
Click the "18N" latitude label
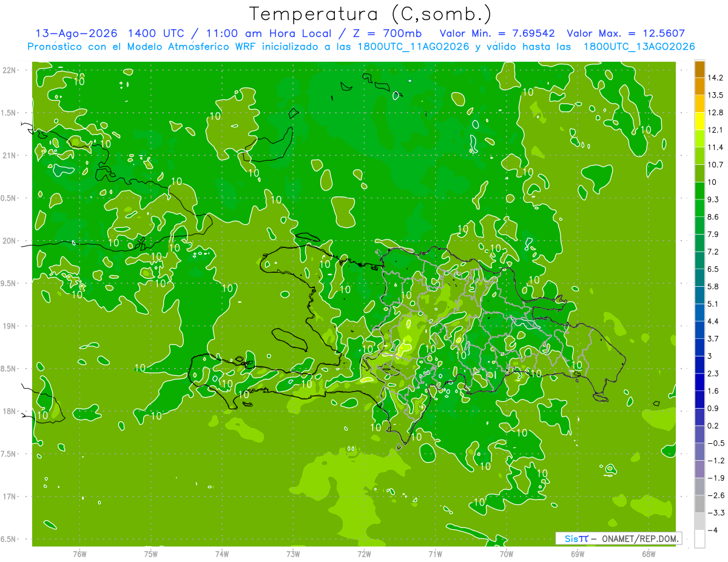(10, 412)
